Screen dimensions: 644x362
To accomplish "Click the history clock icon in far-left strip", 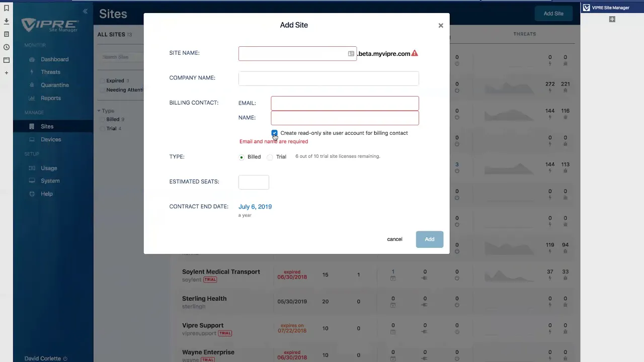I will 7,47.
